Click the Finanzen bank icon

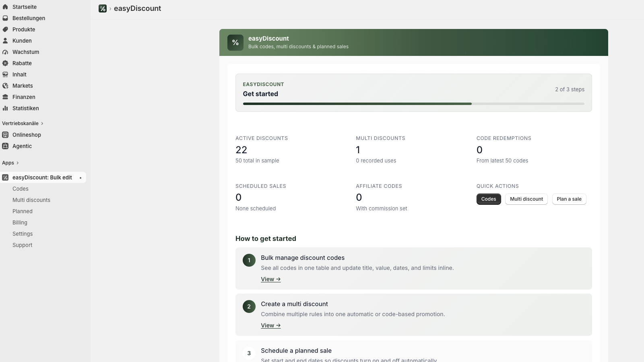tap(5, 97)
